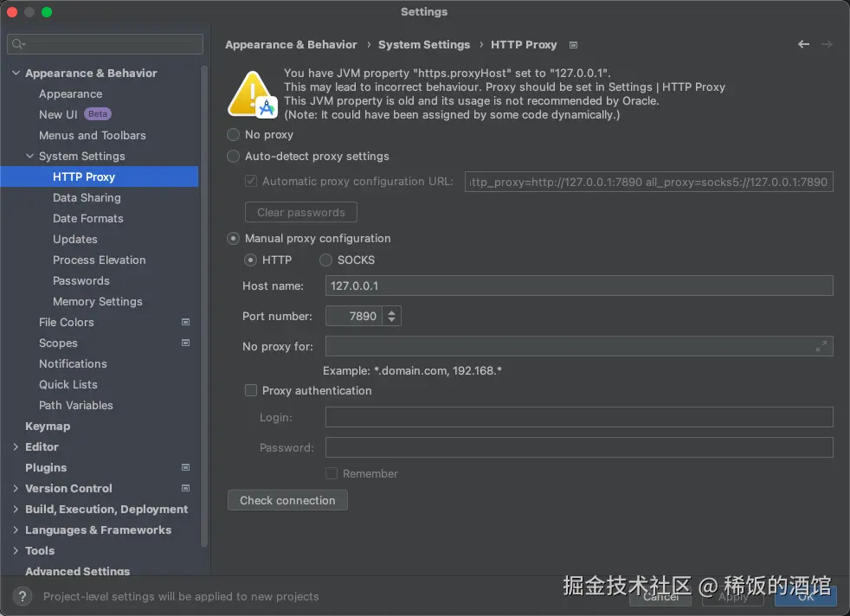Click the search magnifier icon in settings

[18, 44]
